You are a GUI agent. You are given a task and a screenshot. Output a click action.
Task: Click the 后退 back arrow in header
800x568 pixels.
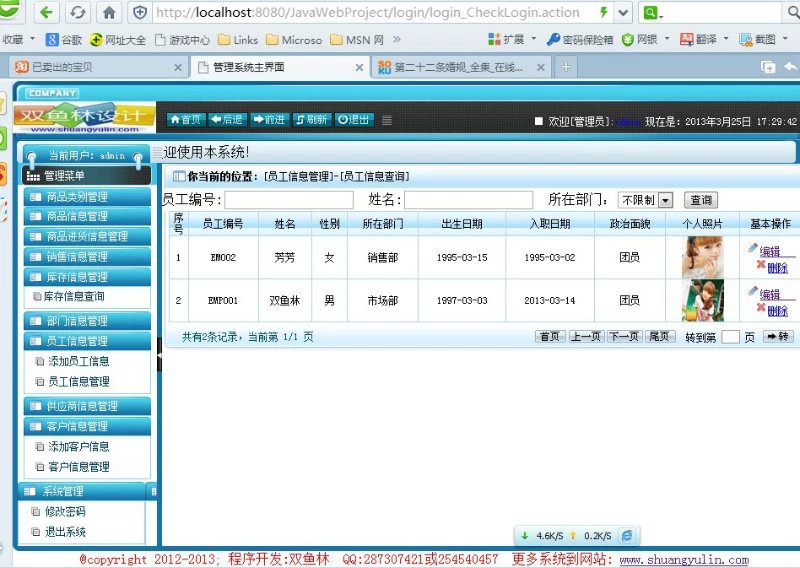tap(227, 119)
